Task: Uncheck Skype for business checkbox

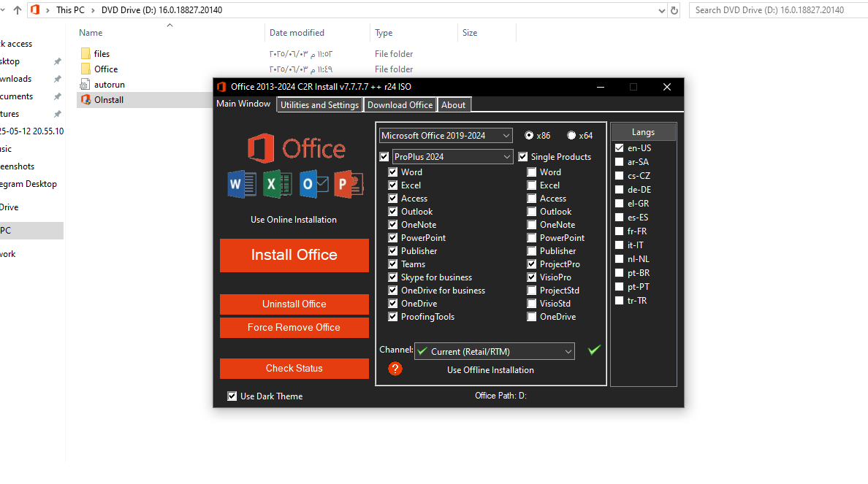Action: point(393,277)
